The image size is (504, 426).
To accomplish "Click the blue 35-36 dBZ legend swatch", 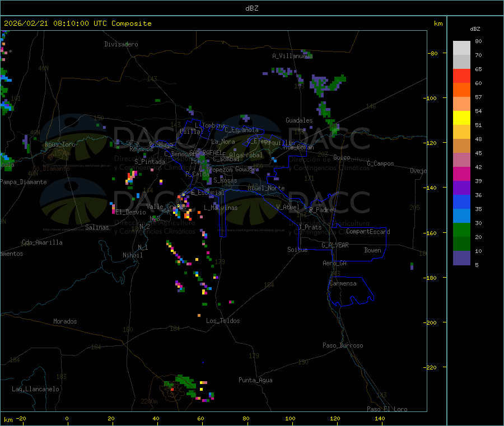I will pos(461,202).
